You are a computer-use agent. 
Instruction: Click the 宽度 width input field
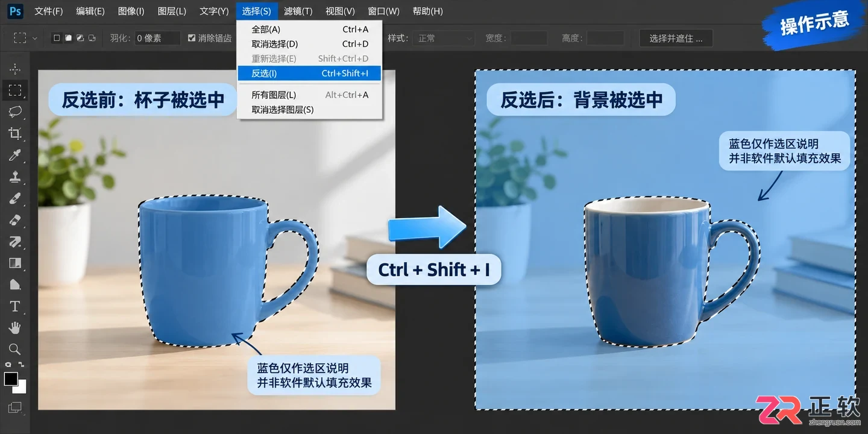coord(529,38)
